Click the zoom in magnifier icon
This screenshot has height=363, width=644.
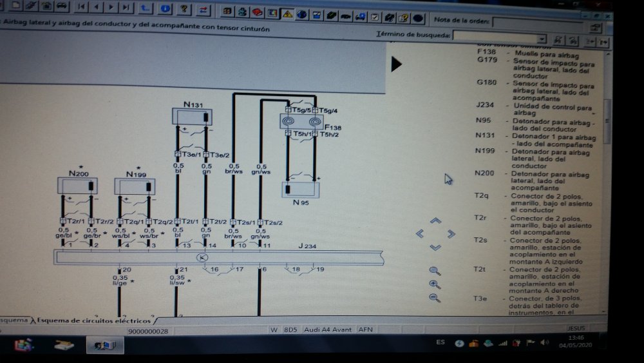tap(435, 284)
